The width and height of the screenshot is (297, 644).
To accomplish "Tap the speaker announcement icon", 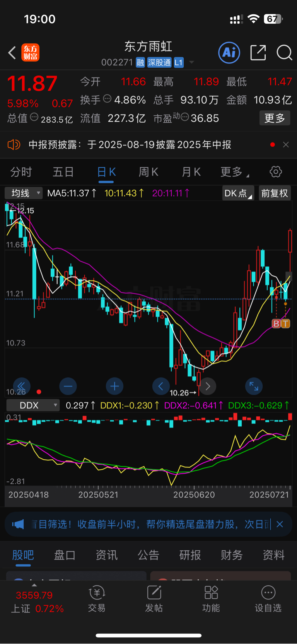I will pyautogui.click(x=14, y=145).
